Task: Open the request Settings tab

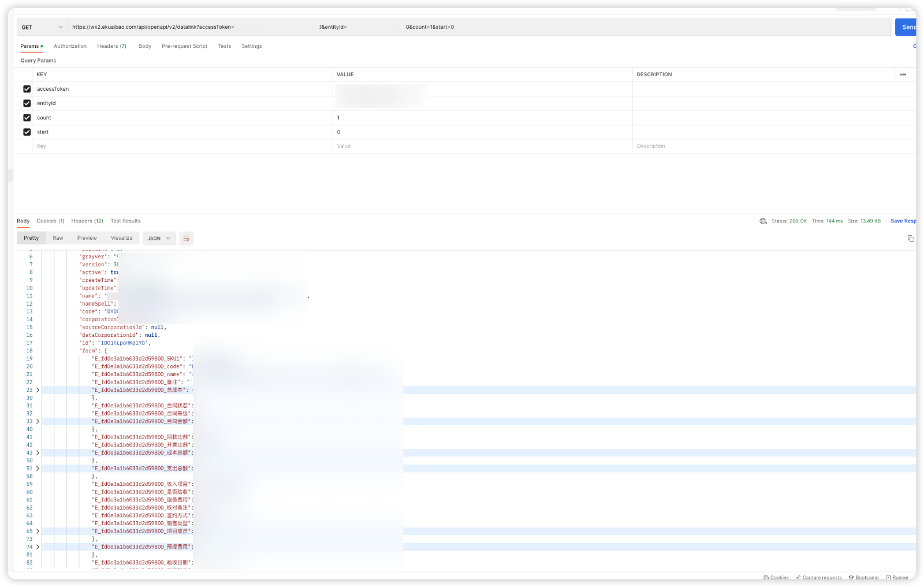Action: [251, 46]
